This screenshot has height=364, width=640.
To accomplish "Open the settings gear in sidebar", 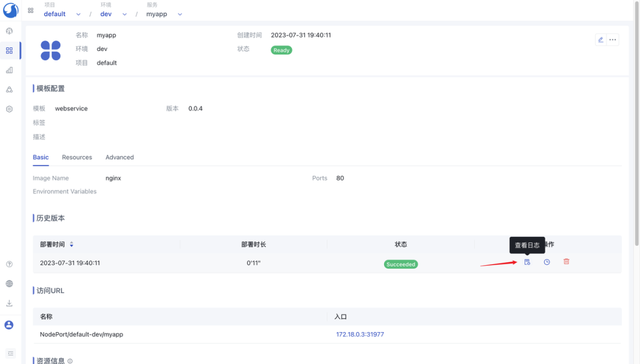I will click(9, 109).
